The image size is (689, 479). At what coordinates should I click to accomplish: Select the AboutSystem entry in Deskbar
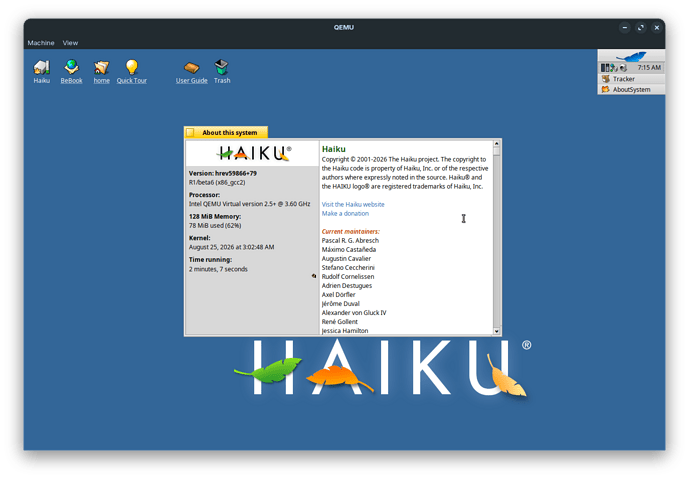(631, 90)
